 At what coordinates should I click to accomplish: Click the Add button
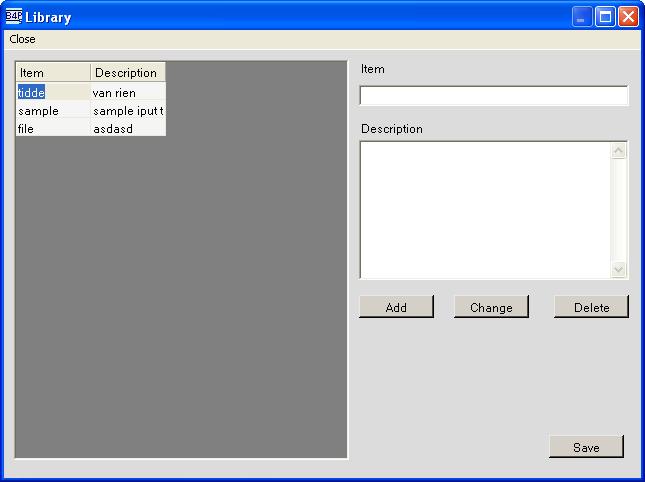(x=396, y=307)
